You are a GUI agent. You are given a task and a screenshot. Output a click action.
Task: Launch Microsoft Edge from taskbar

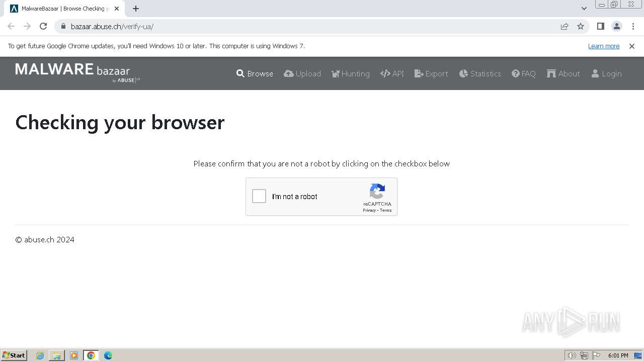(x=108, y=355)
